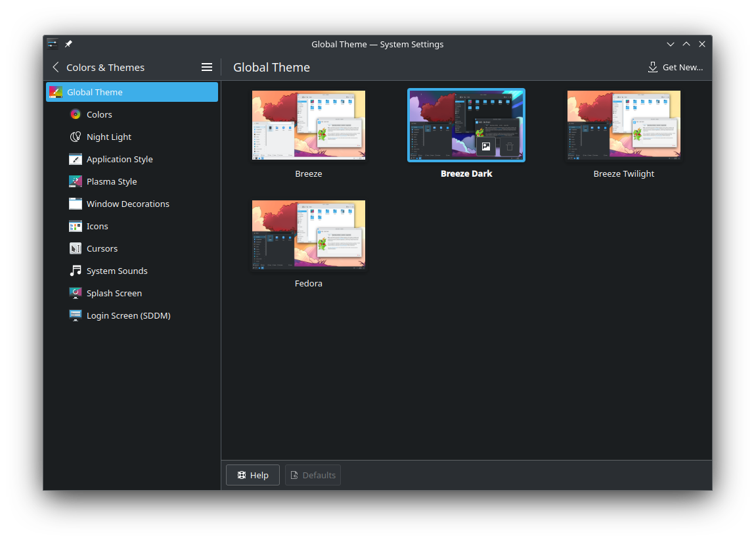Click the Fedora theme name label
The height and width of the screenshot is (542, 756).
[309, 284]
